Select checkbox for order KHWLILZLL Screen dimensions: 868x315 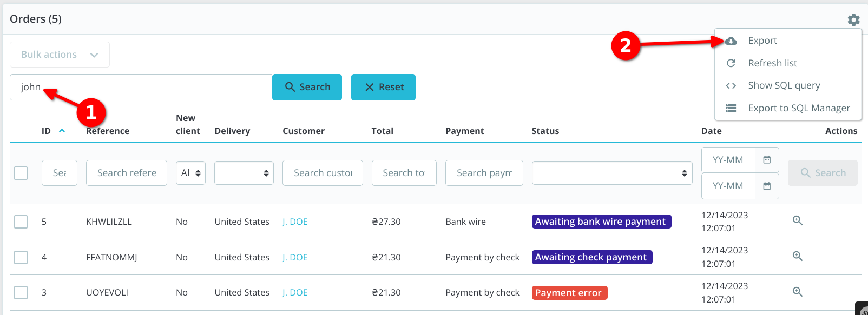pos(21,222)
